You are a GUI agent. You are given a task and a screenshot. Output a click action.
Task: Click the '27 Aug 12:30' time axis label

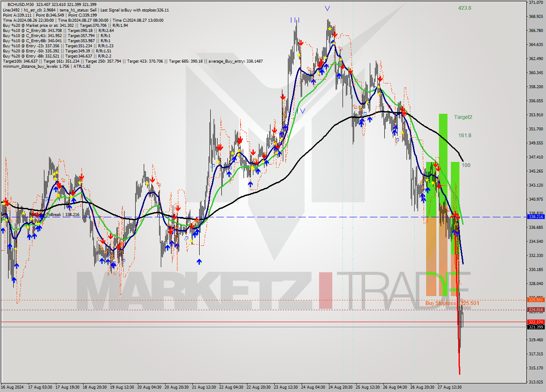click(x=450, y=387)
